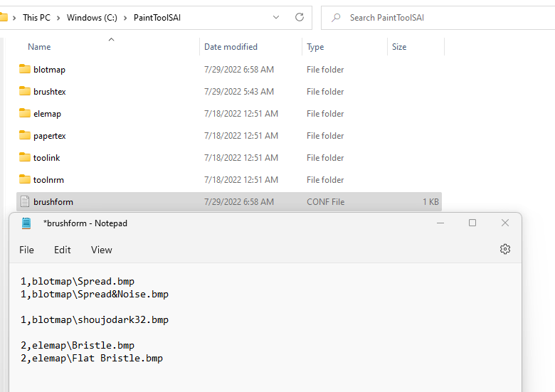555x392 pixels.
Task: Place cursor in line 1,blotmap\Spread&Noise.bmp
Action: (x=94, y=295)
